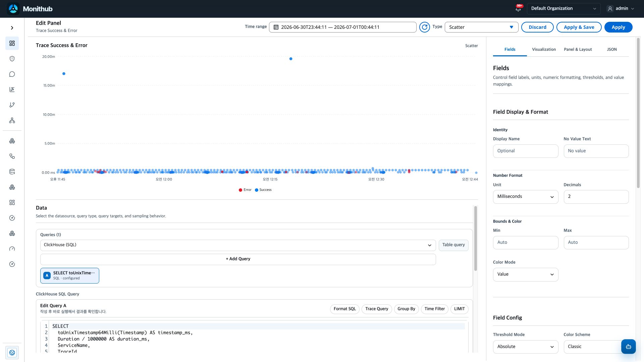Click the Decimals input field
The width and height of the screenshot is (644, 362).
596,197
